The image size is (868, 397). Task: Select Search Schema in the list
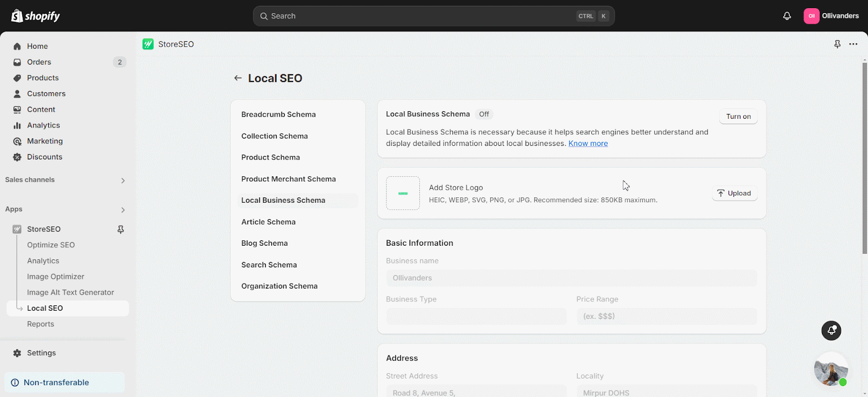[297, 265]
